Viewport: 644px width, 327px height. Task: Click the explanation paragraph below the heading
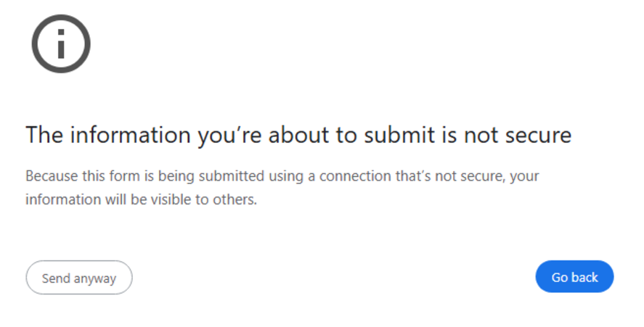point(282,187)
